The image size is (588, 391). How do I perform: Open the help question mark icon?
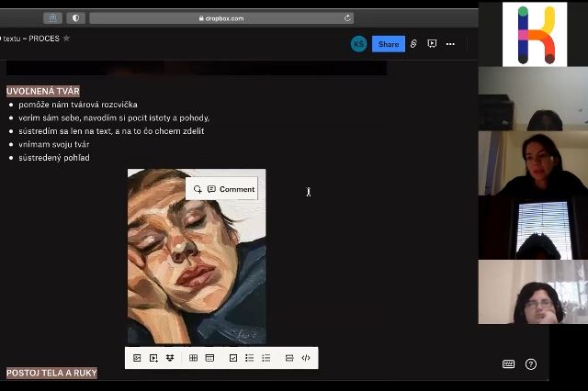531,364
